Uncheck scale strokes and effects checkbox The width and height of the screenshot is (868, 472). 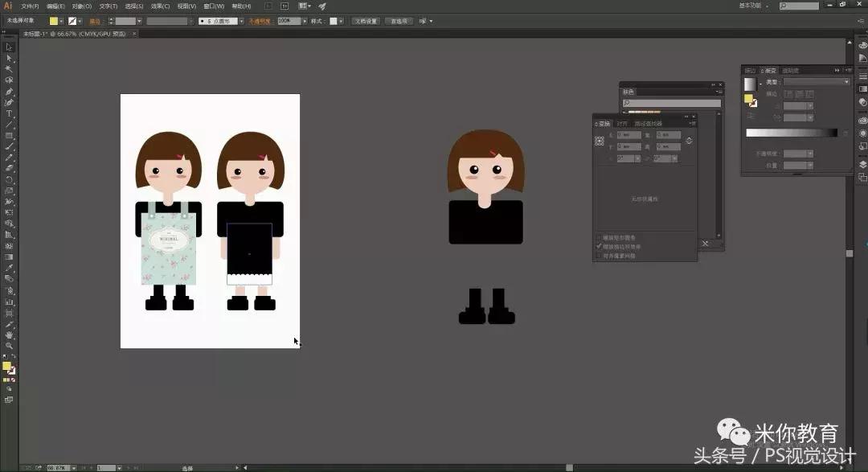pos(599,247)
